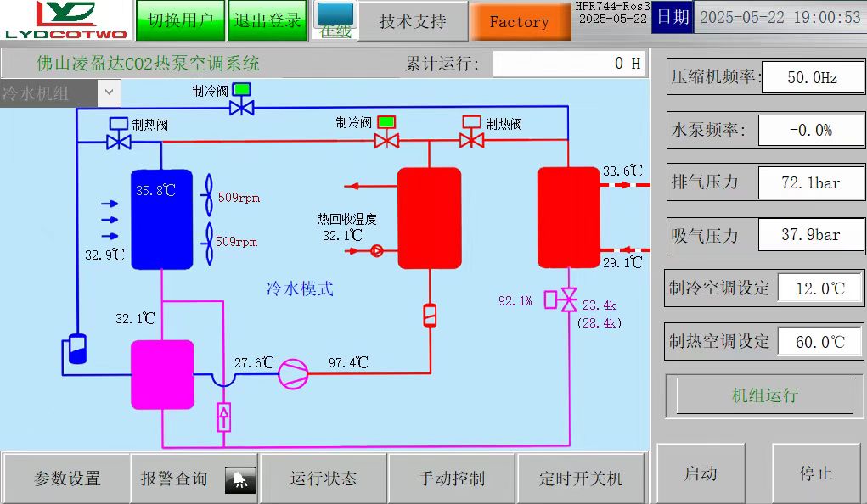Start the unit with 启动
The image size is (867, 504).
(x=701, y=473)
